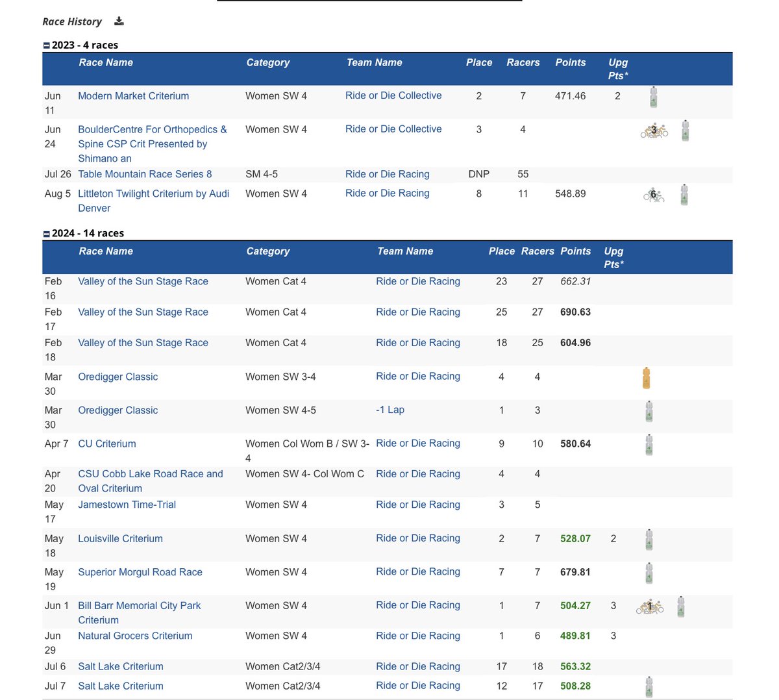779x700 pixels.
Task: Open Feb 16 Valley of the Sun Stage Race
Action: pos(143,281)
